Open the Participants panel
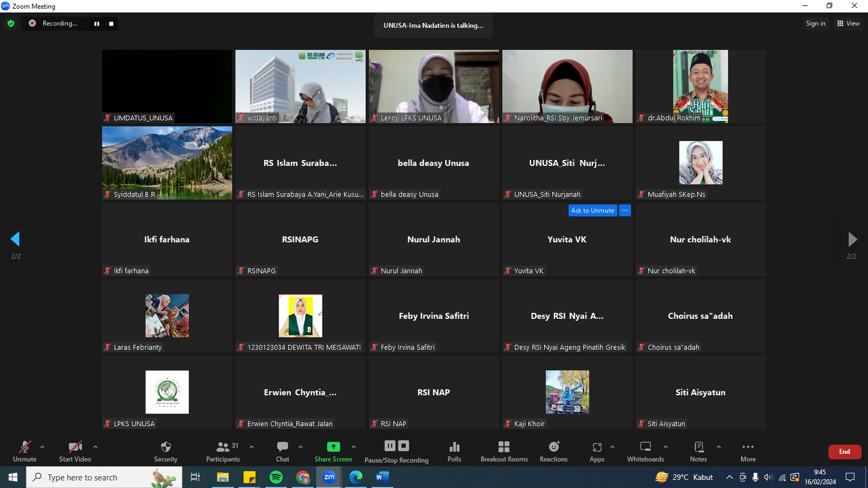This screenshot has height=488, width=868. click(x=223, y=447)
